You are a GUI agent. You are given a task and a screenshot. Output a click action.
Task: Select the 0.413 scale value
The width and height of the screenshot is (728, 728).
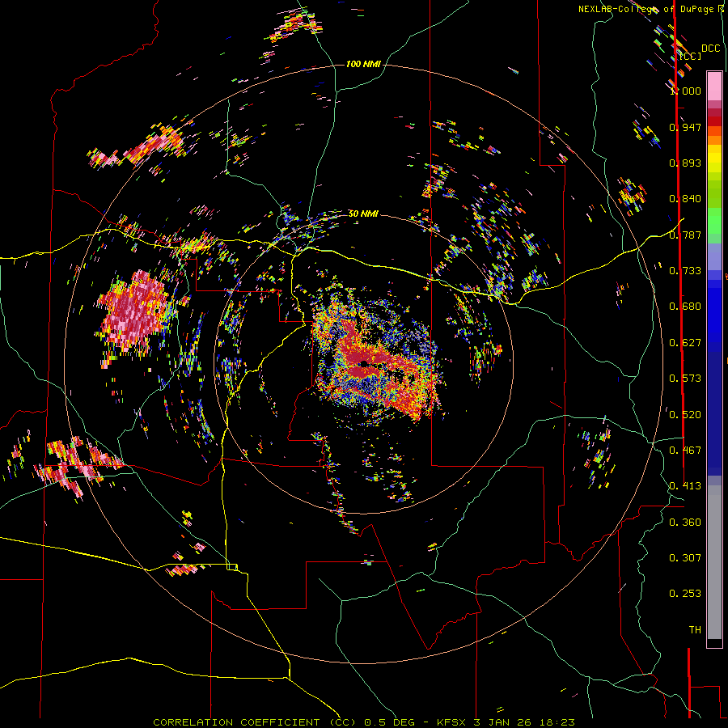pyautogui.click(x=685, y=486)
